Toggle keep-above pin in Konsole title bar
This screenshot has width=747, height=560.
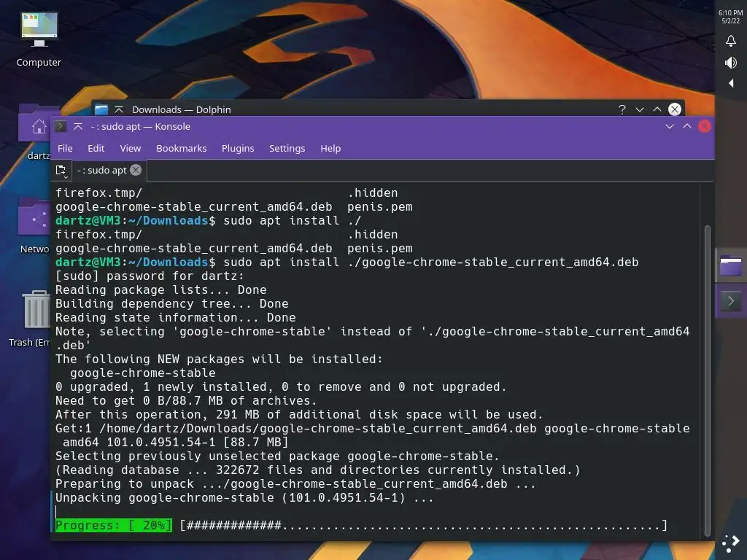(78, 126)
